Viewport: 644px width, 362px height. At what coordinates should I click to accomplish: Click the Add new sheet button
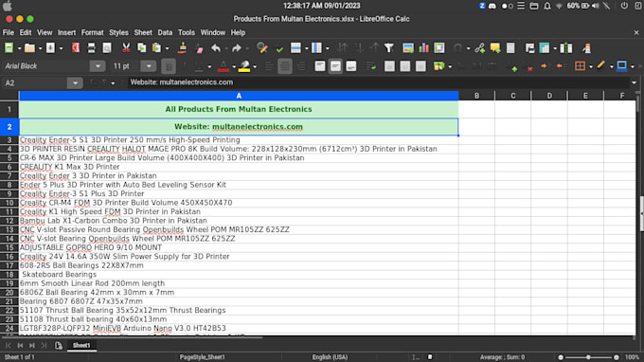[x=59, y=346]
